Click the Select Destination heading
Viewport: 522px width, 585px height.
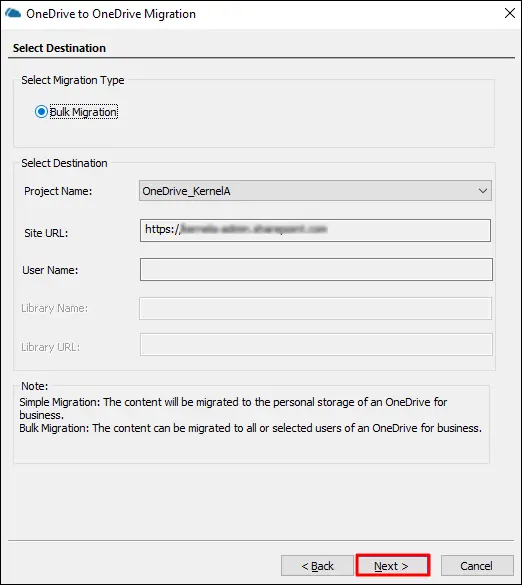(x=59, y=48)
